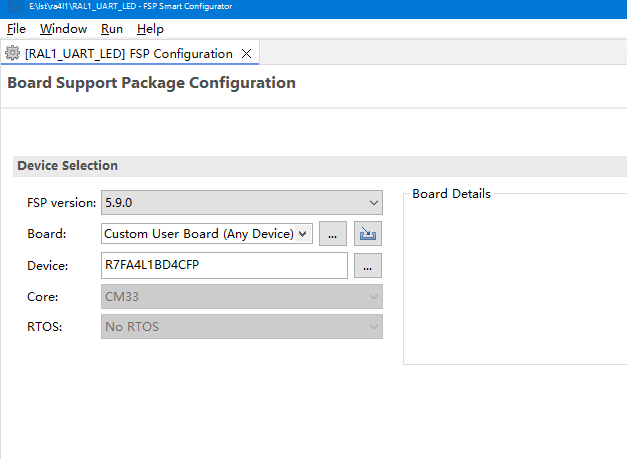This screenshot has height=459, width=627.
Task: Click the browse button next to Device
Action: [x=368, y=265]
